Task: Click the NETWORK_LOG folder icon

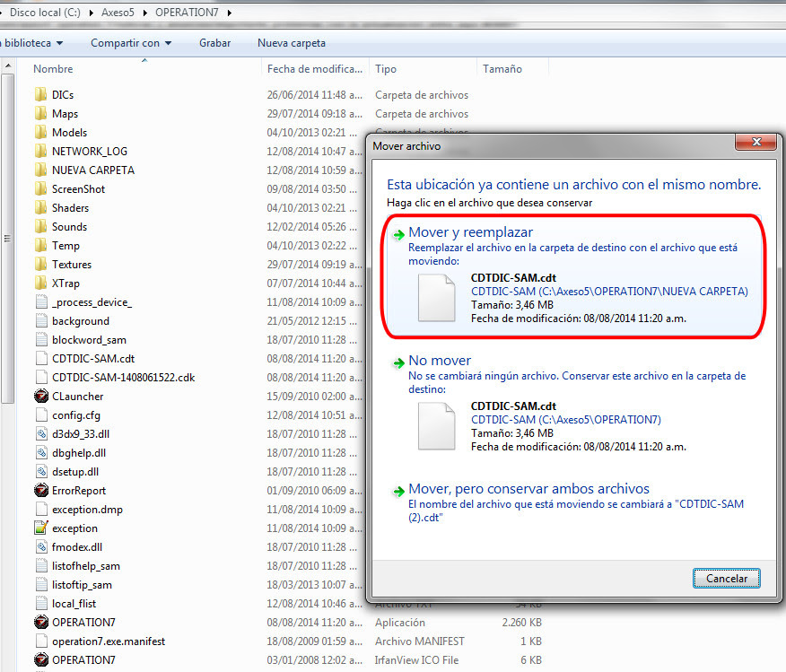Action: [x=41, y=152]
